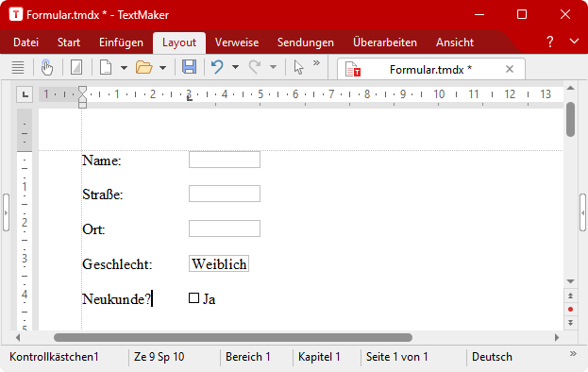Click the redo arrow icon
588x372 pixels.
pos(255,67)
